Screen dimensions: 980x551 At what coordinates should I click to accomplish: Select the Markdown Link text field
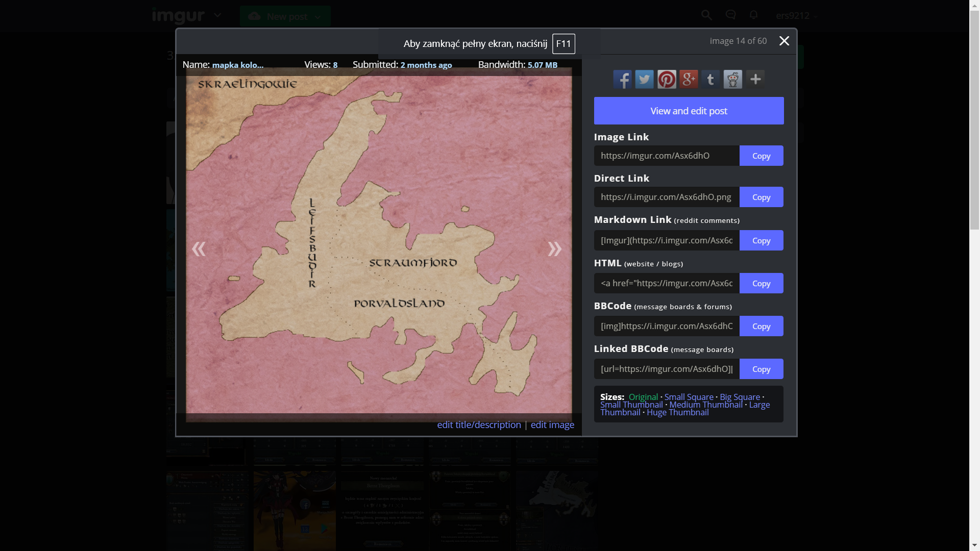click(667, 240)
